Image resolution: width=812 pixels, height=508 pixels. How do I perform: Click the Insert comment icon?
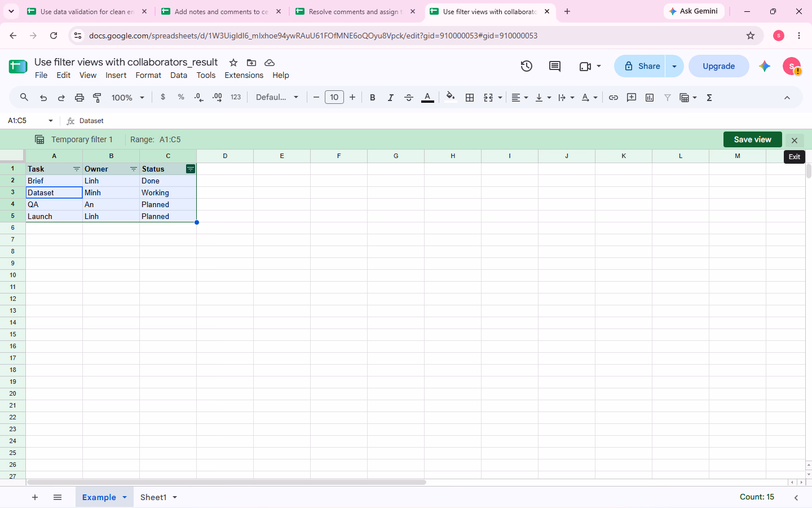[x=632, y=98]
